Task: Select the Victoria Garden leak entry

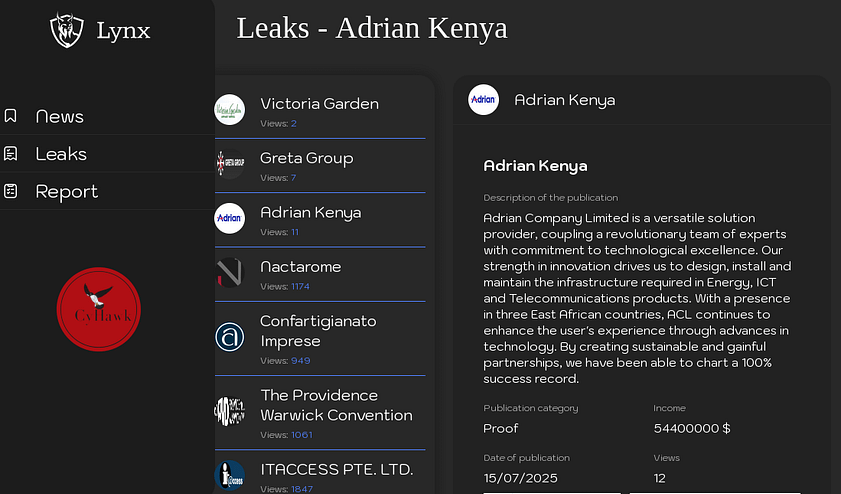Action: 320,112
